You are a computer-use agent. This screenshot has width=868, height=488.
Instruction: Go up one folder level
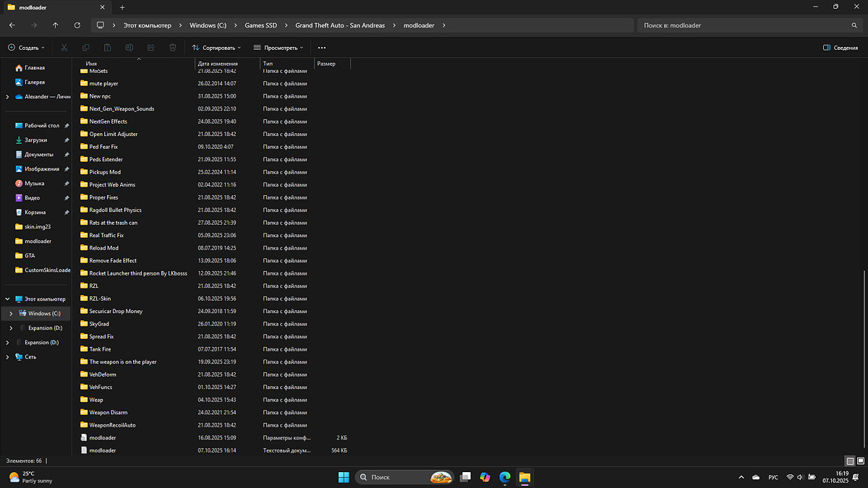tap(56, 25)
